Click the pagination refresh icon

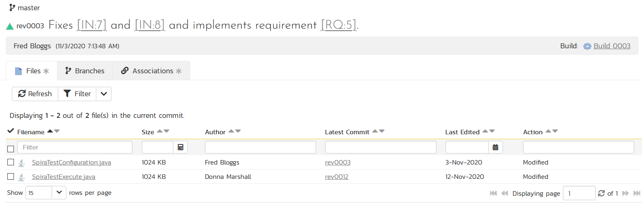coord(601,193)
